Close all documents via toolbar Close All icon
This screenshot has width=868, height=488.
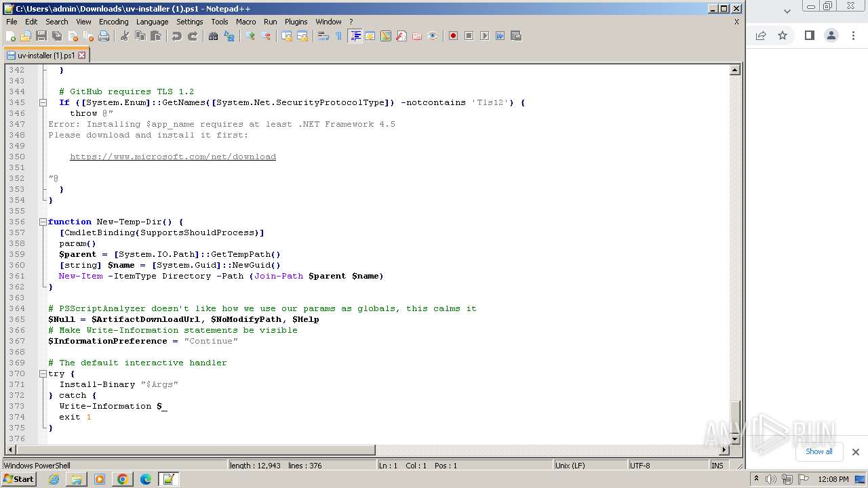[x=88, y=36]
